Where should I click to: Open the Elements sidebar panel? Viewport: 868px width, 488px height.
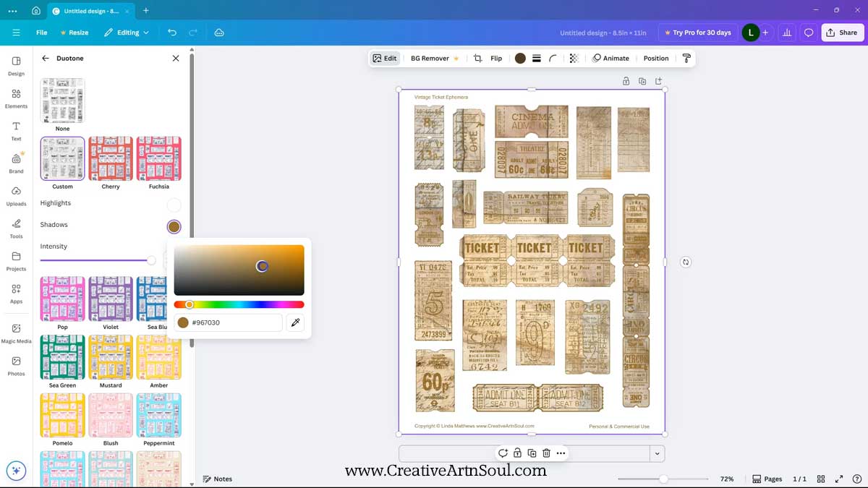click(x=16, y=98)
